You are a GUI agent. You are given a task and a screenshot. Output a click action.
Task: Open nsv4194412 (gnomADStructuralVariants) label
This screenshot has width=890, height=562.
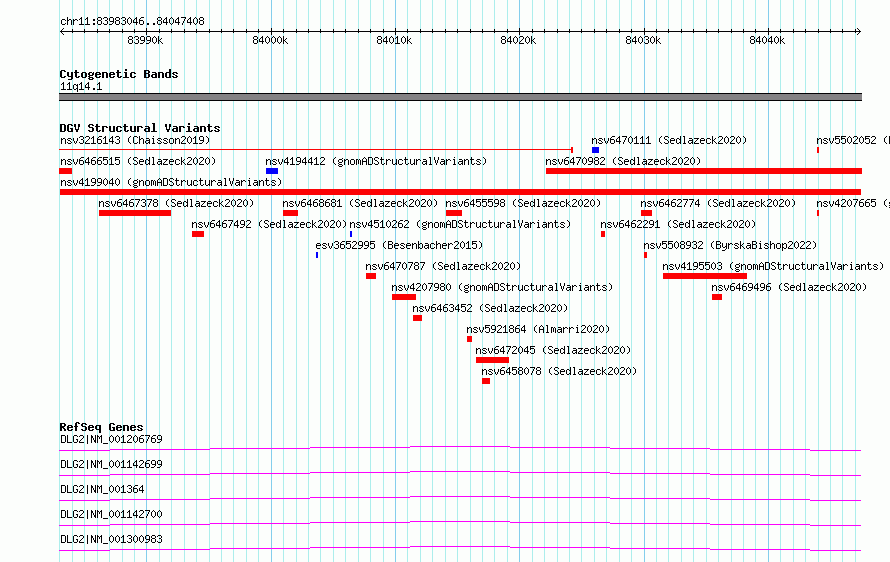click(376, 161)
